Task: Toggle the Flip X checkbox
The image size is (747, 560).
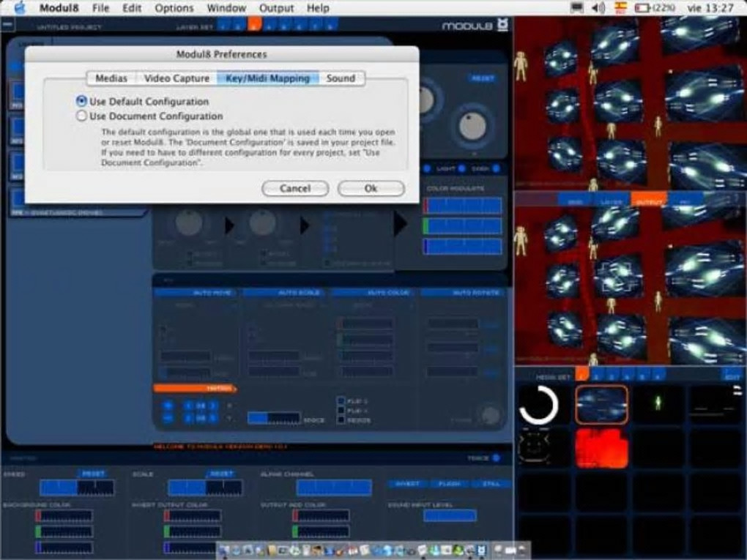Action: [x=341, y=401]
